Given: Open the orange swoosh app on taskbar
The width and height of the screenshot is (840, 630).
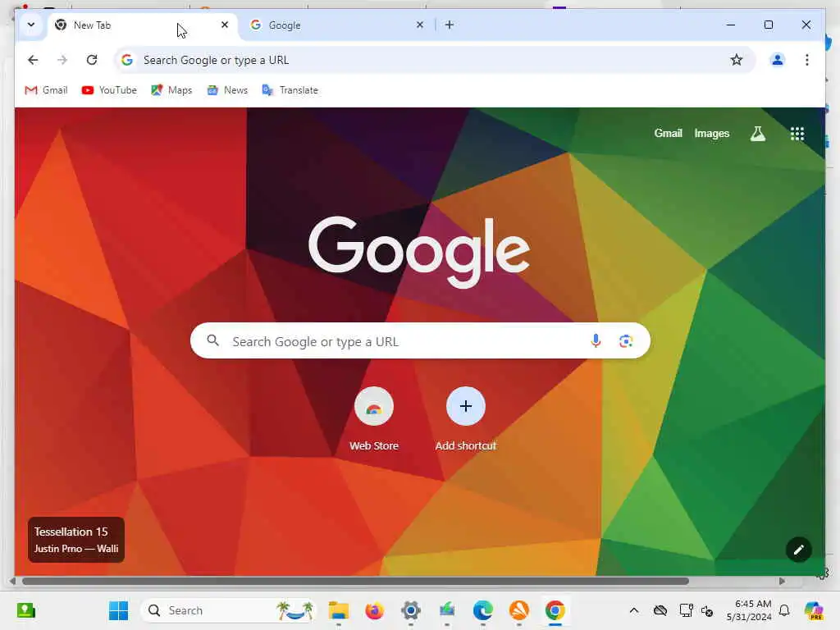Looking at the screenshot, I should click(519, 610).
